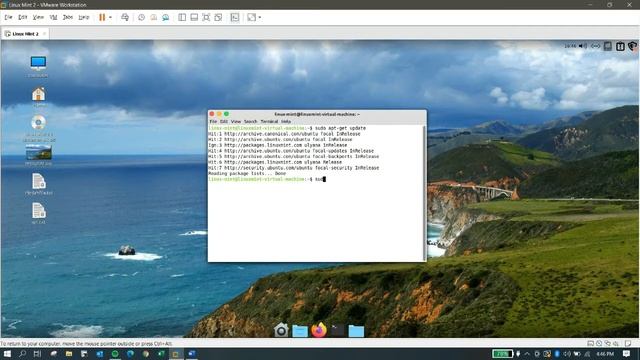This screenshot has height=360, width=640.
Task: Revert to snapshot toolbar icon
Action: coord(153,17)
